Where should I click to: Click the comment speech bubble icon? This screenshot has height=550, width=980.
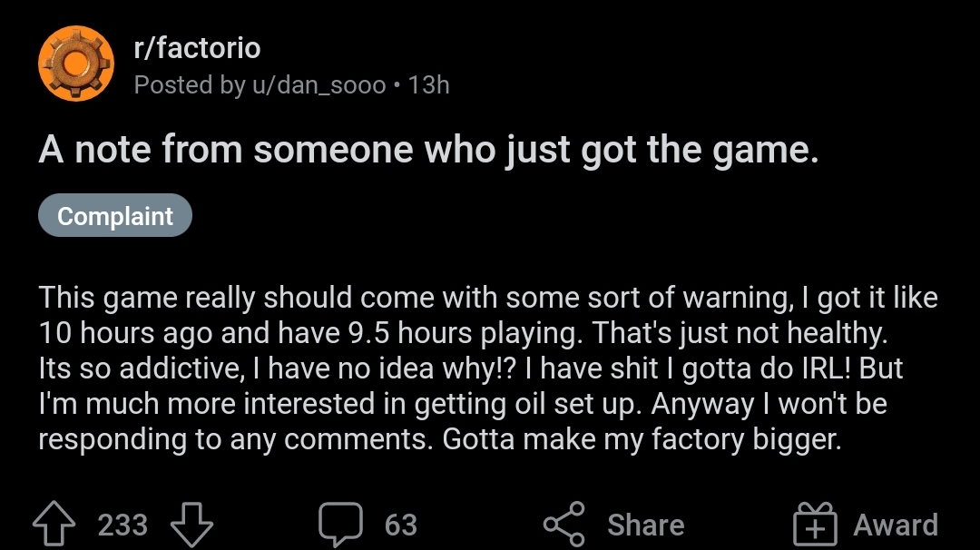[340, 525]
